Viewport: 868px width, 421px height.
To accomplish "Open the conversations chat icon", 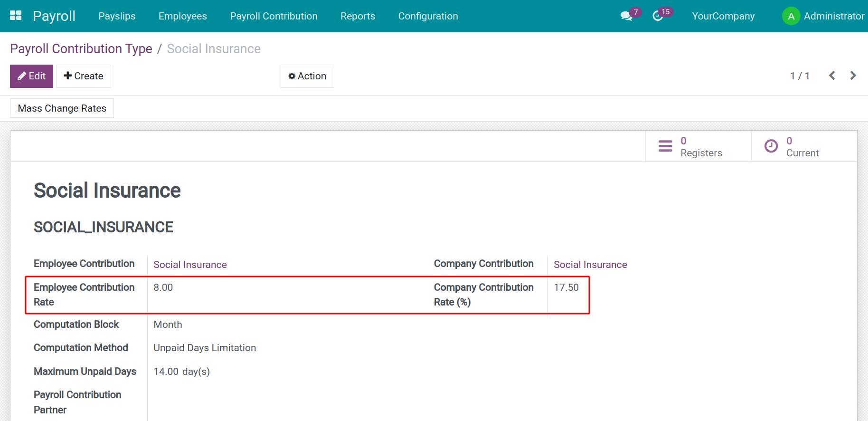I will [x=626, y=16].
